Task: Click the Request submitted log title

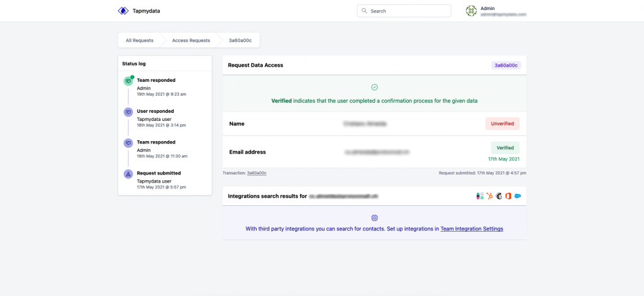Action: pos(158,173)
